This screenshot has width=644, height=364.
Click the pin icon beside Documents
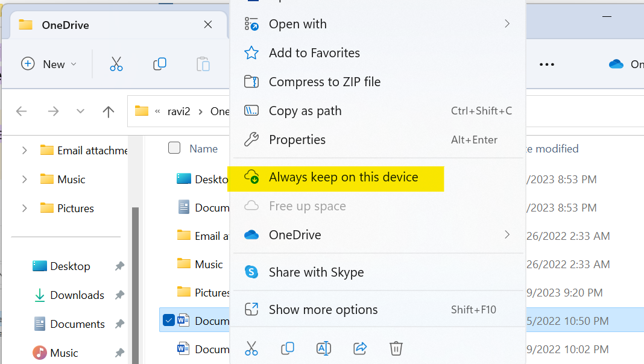coord(119,324)
